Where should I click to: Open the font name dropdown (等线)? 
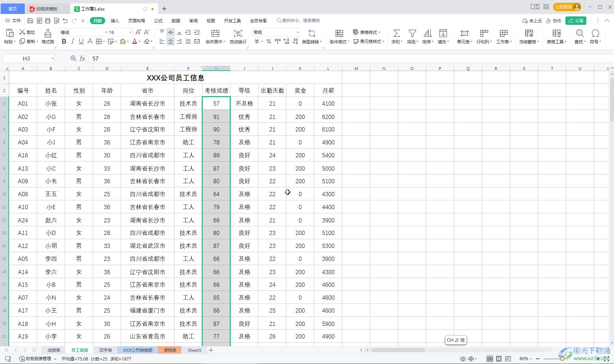106,32
